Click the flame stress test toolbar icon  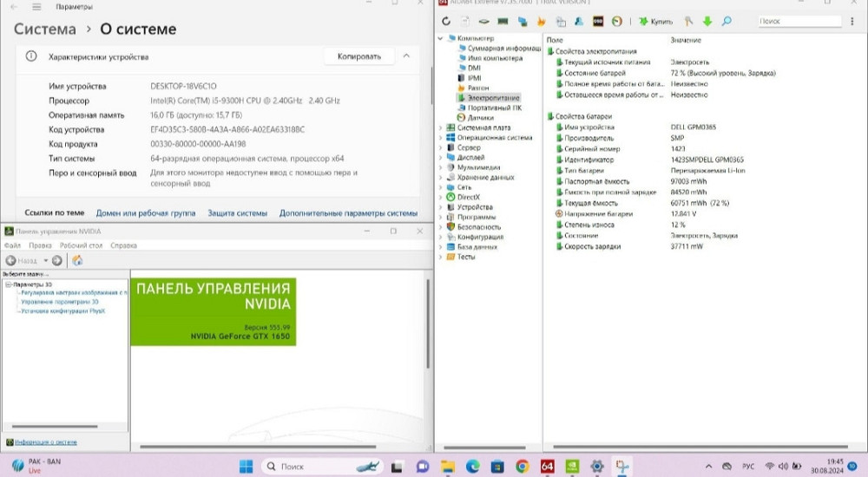point(542,21)
